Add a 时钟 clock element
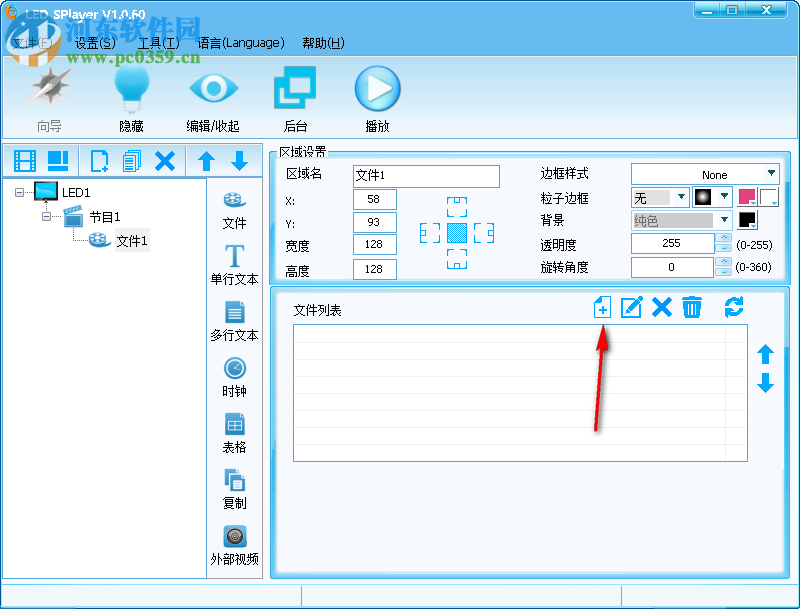 [x=234, y=375]
